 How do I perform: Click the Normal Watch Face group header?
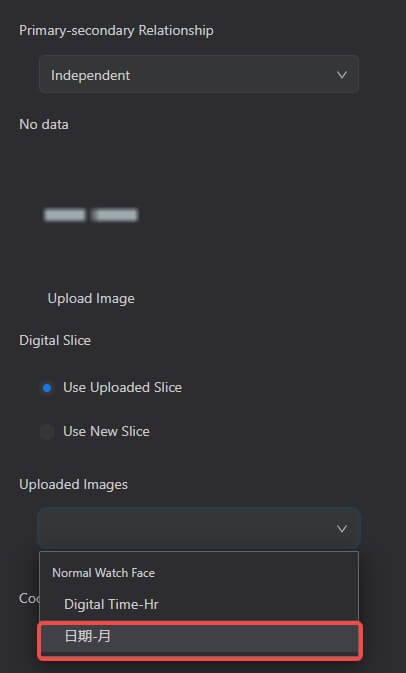click(x=103, y=573)
